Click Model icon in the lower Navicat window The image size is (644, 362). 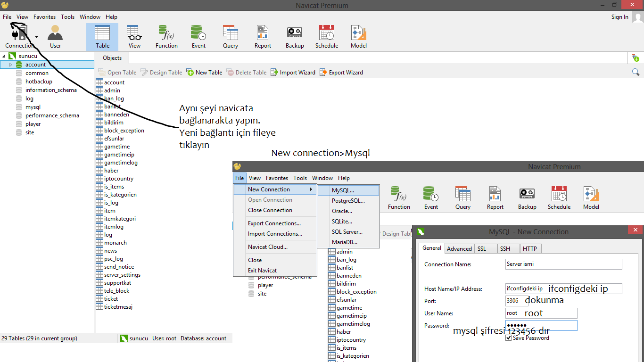point(591,198)
